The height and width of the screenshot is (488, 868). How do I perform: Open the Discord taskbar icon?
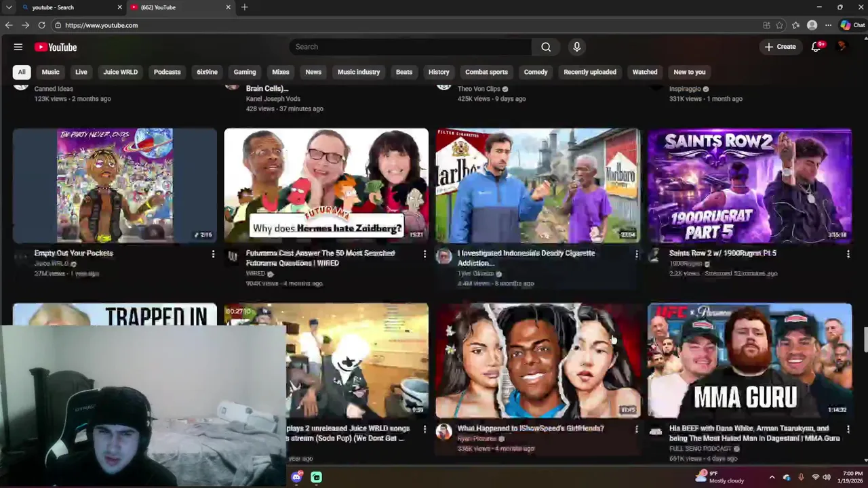[x=296, y=477]
